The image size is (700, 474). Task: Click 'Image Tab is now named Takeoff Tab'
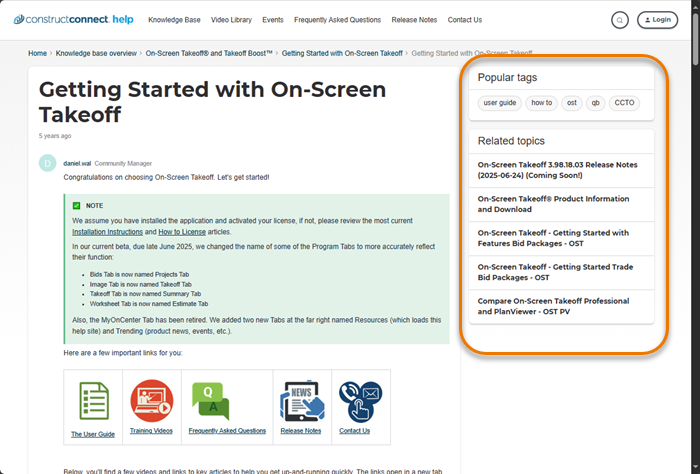click(x=141, y=284)
